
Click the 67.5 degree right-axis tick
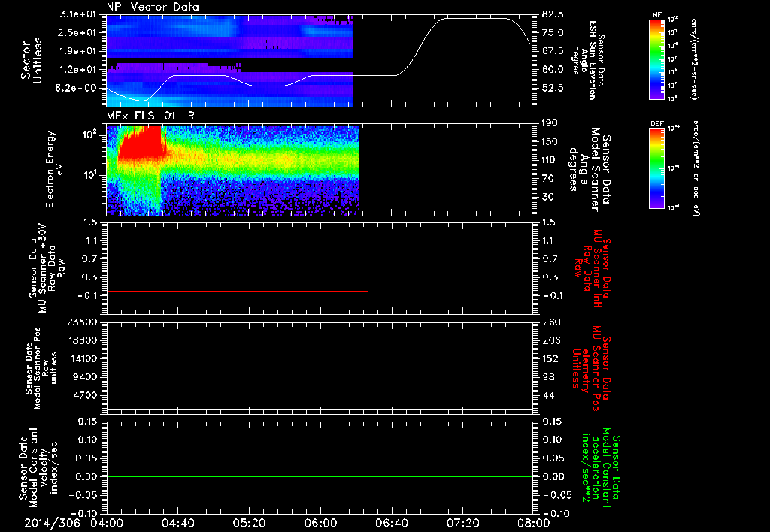[x=553, y=51]
